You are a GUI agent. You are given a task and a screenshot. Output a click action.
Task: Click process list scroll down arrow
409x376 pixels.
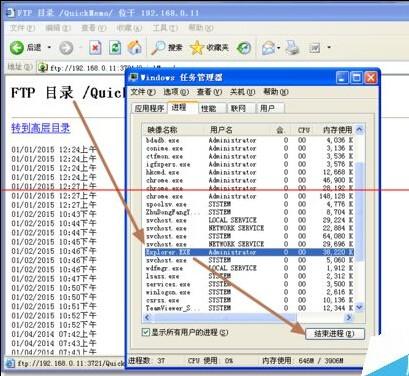359,307
